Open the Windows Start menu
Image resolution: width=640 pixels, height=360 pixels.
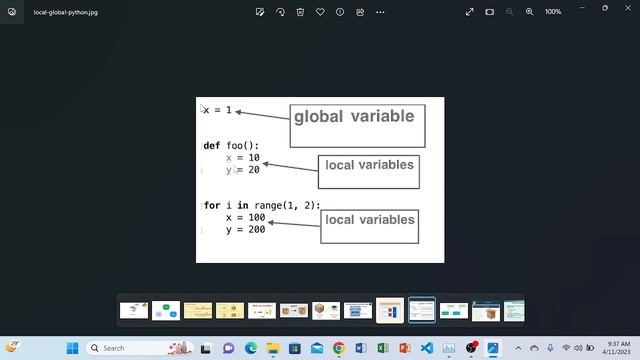[x=72, y=348]
